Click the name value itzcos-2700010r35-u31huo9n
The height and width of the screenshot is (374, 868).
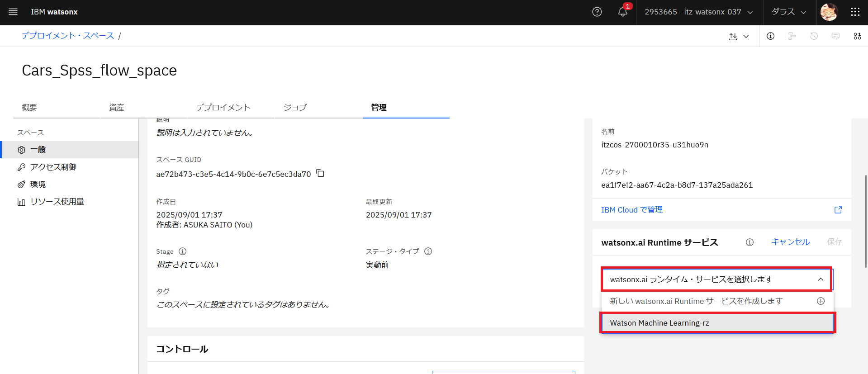tap(655, 145)
